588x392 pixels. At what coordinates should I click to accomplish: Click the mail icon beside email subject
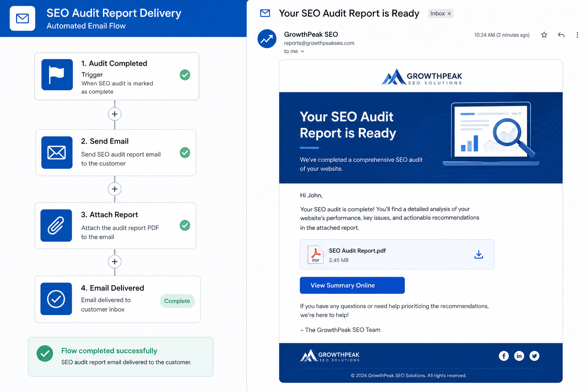pos(265,13)
